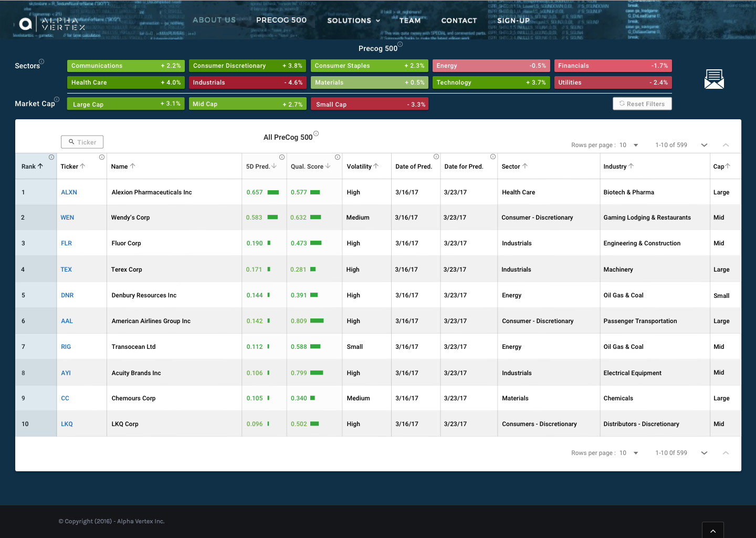The width and height of the screenshot is (756, 538).
Task: Open the Contact page
Action: 459,20
